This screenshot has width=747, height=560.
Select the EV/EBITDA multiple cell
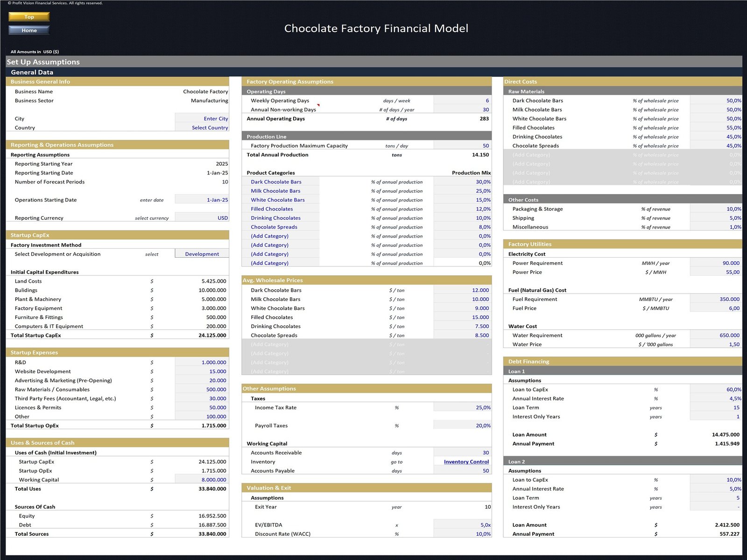coord(462,525)
